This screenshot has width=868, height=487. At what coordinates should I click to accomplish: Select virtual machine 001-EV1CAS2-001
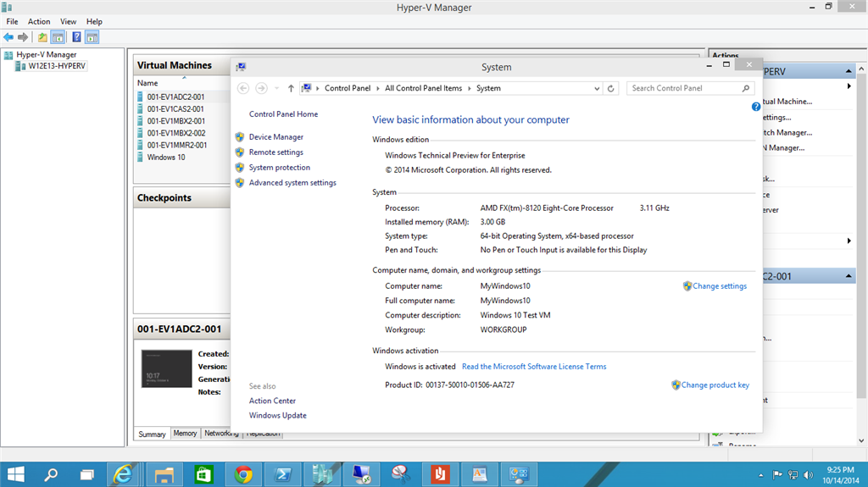(175, 109)
